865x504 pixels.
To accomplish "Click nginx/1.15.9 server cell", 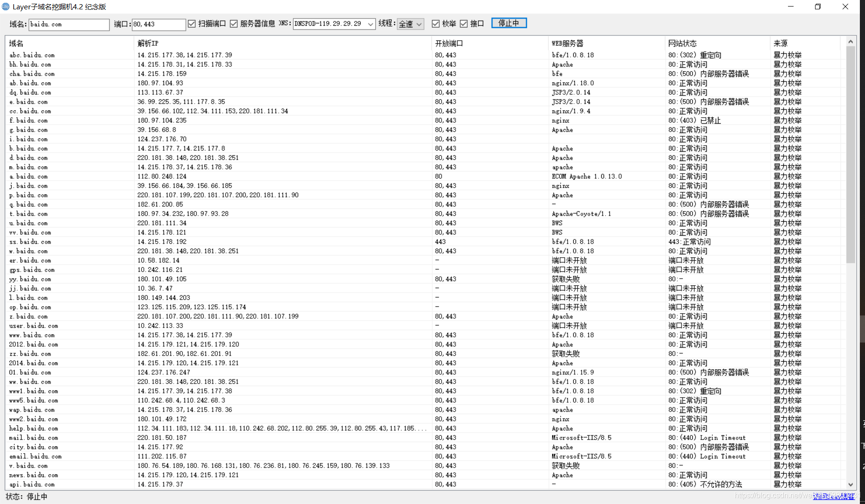I will coord(573,372).
